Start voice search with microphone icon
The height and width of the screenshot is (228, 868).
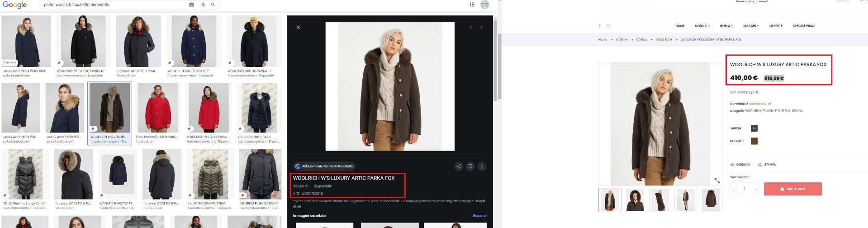click(203, 5)
